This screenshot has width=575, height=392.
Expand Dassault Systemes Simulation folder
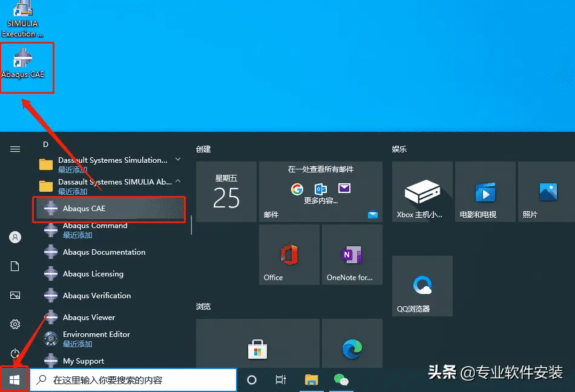pos(110,165)
